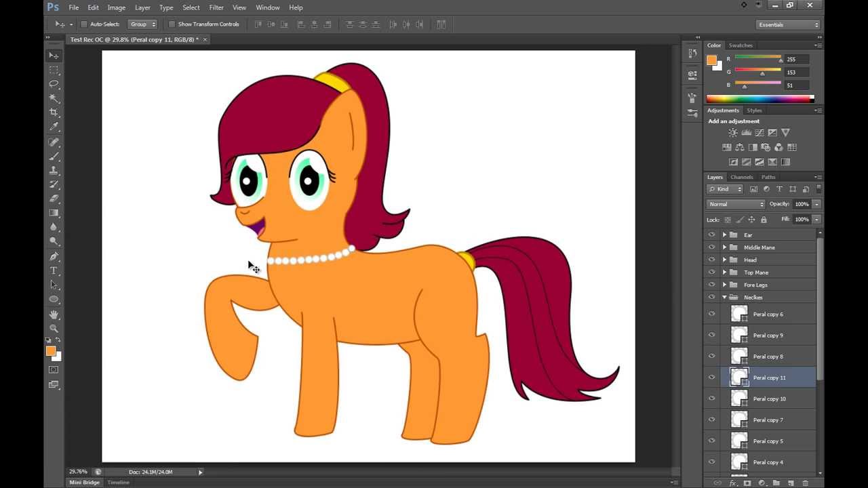Viewport: 868px width, 488px height.
Task: Open the Timeline panel tab
Action: coord(118,483)
